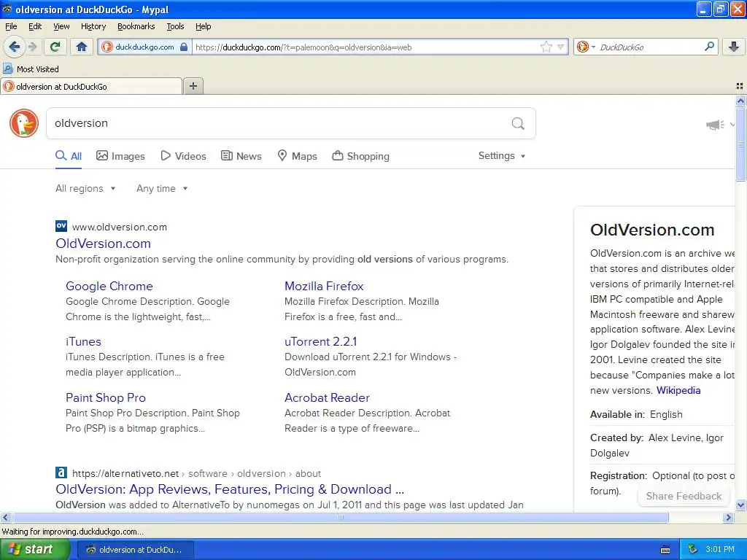The image size is (747, 560).
Task: Click the Mypal taskbar button
Action: (x=135, y=550)
